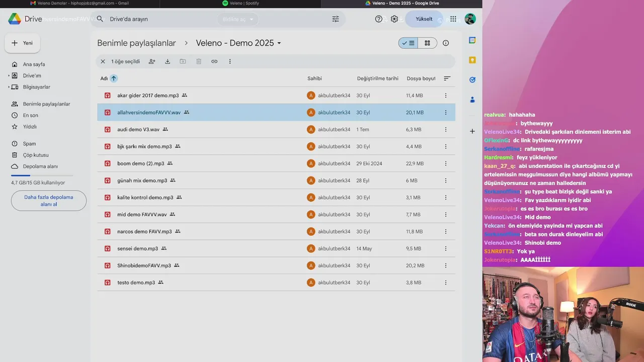Viewport: 644px width, 362px height.
Task: Add more side panel add-ons plus icon
Action: click(x=472, y=131)
